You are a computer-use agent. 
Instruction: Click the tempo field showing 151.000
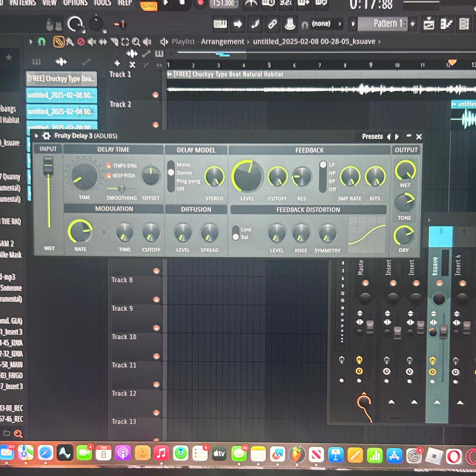coord(224,3)
